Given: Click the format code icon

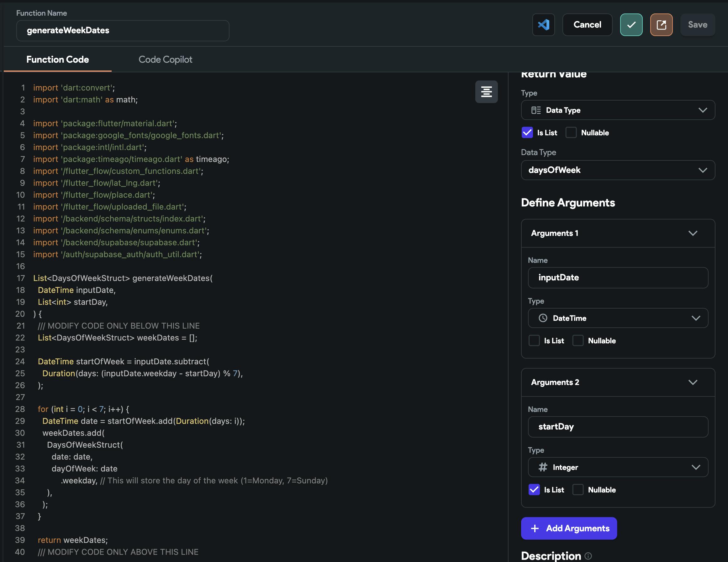Looking at the screenshot, I should click(x=486, y=91).
